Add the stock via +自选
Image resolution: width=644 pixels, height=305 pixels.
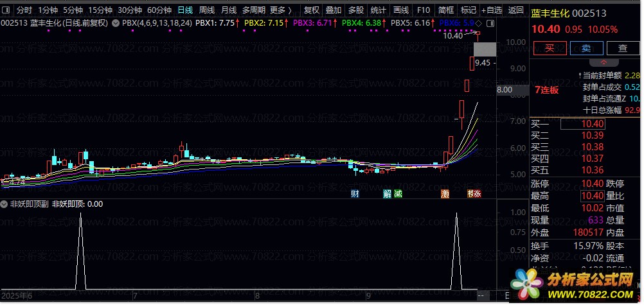point(492,10)
